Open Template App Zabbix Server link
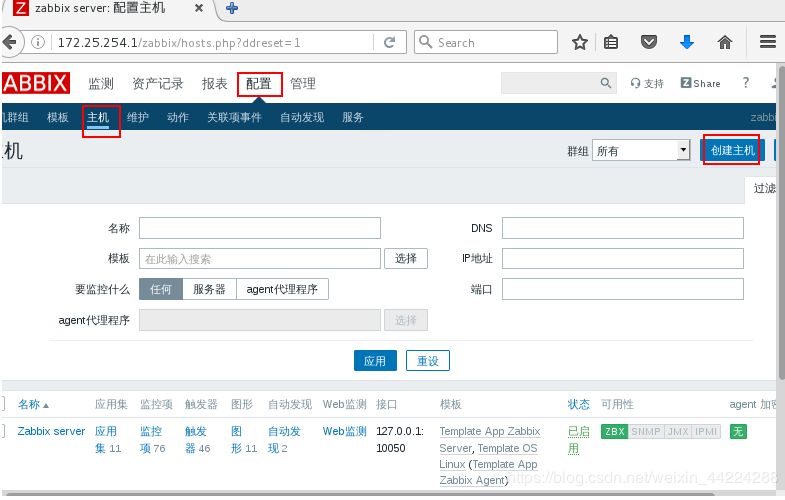Screen dimensions: 785x500 coord(490,439)
